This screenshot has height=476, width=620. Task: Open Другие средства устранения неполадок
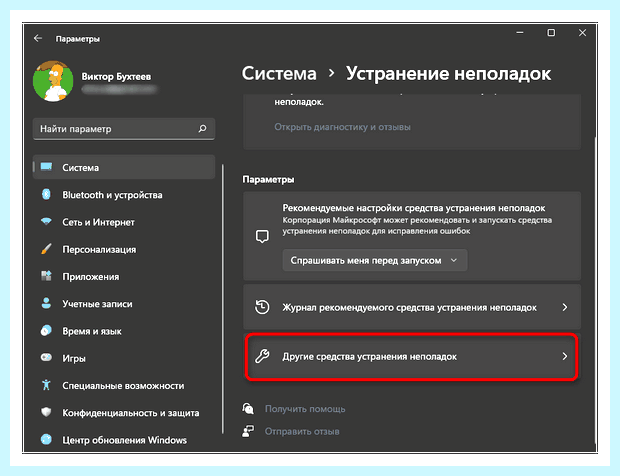412,357
